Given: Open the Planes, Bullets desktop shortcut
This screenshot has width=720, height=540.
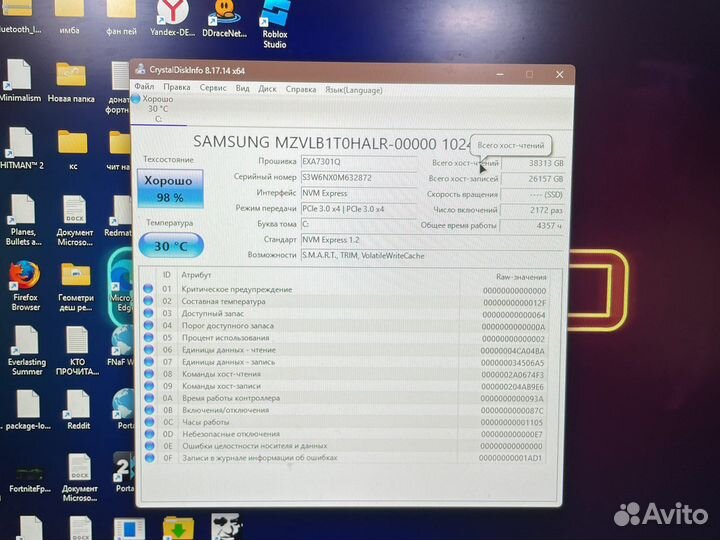Looking at the screenshot, I should (x=23, y=219).
